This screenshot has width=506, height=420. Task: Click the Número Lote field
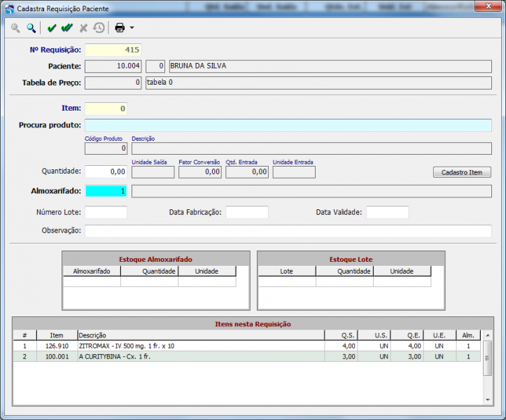click(x=106, y=212)
